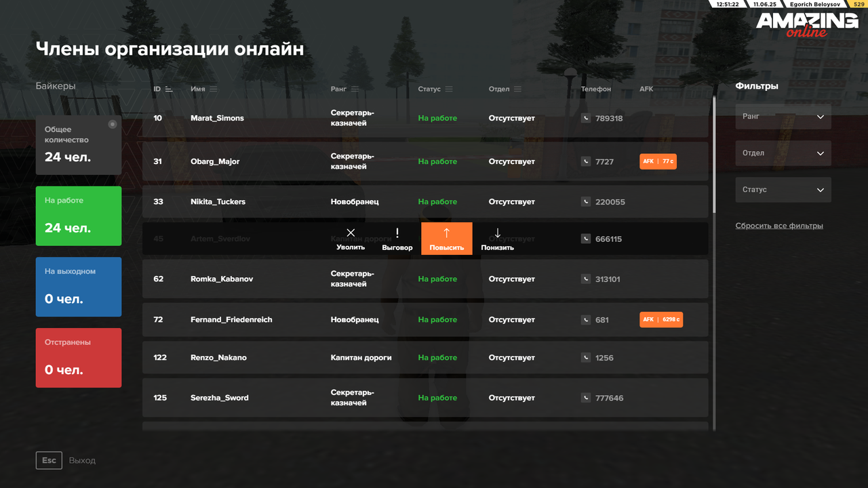Click phone icon next to 681
The image size is (868, 488).
(586, 319)
